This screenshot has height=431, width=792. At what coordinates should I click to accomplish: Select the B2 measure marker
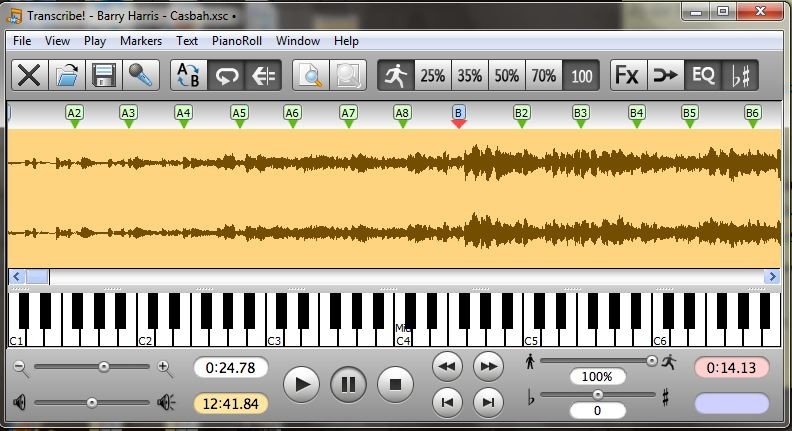(x=521, y=115)
